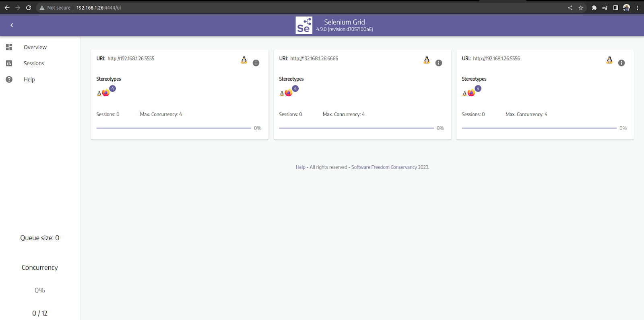Toggle the browser side panel

616,8
